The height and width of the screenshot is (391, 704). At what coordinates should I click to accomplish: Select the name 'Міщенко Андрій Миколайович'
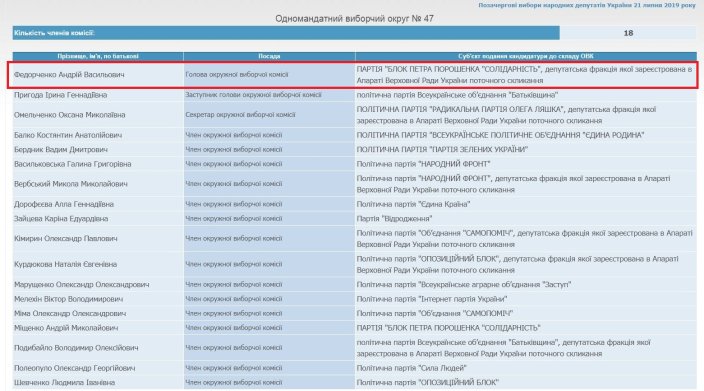[x=66, y=328]
